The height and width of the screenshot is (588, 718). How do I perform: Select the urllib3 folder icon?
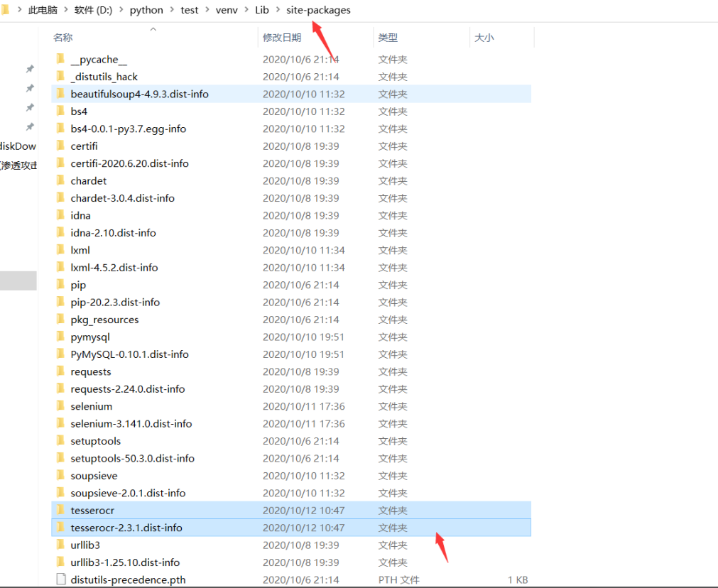coord(60,545)
